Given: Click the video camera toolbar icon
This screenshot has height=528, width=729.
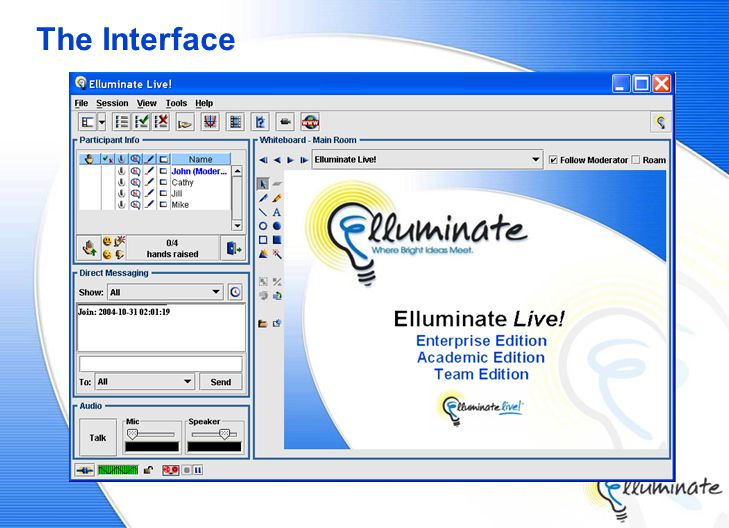Looking at the screenshot, I should point(285,122).
